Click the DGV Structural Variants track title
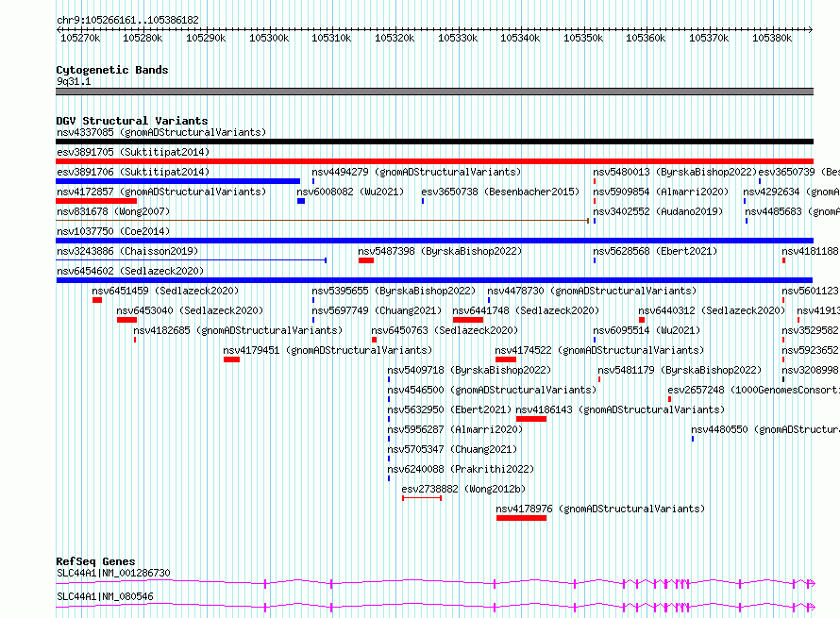Image resolution: width=840 pixels, height=618 pixels. pos(132,121)
